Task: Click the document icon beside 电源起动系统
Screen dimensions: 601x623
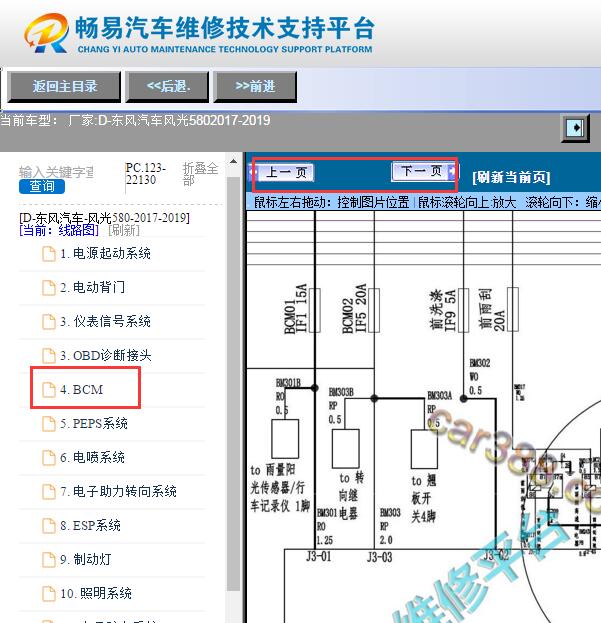Action: [49, 254]
